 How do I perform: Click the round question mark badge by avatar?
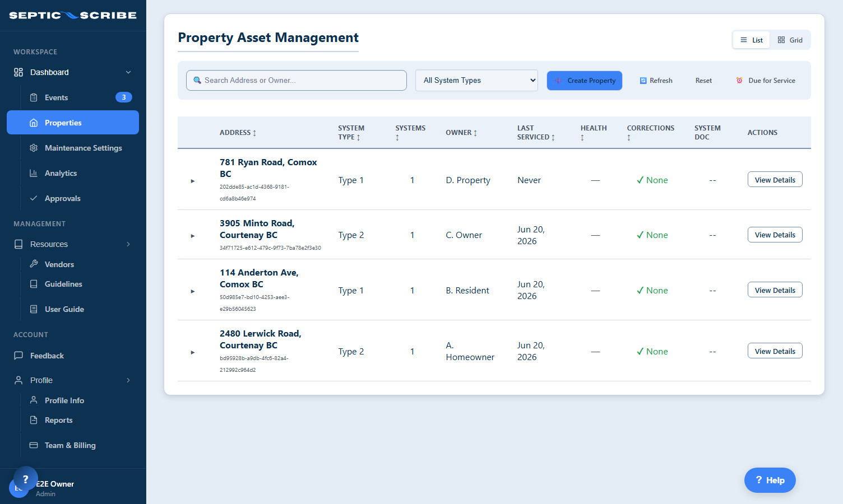click(26, 479)
